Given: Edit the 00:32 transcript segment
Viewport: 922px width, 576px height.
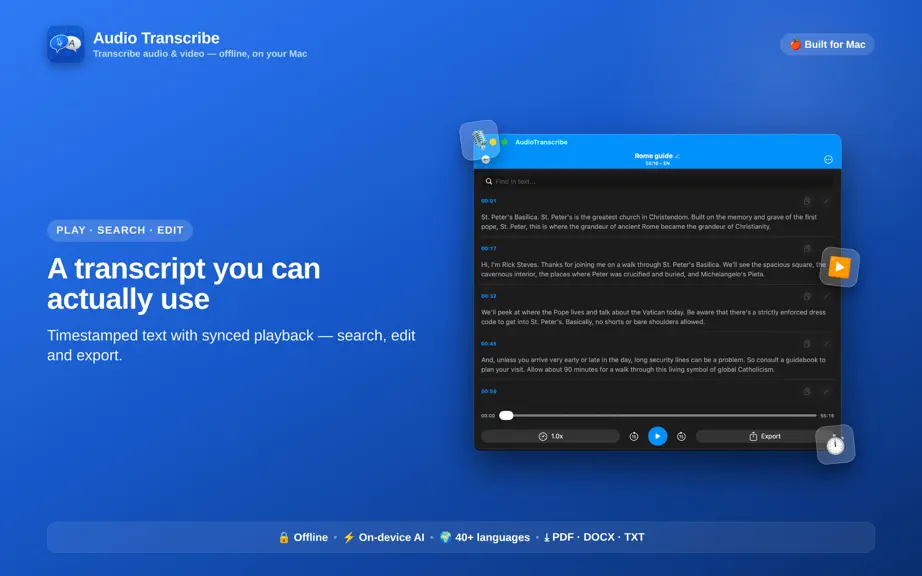Looking at the screenshot, I should point(826,296).
